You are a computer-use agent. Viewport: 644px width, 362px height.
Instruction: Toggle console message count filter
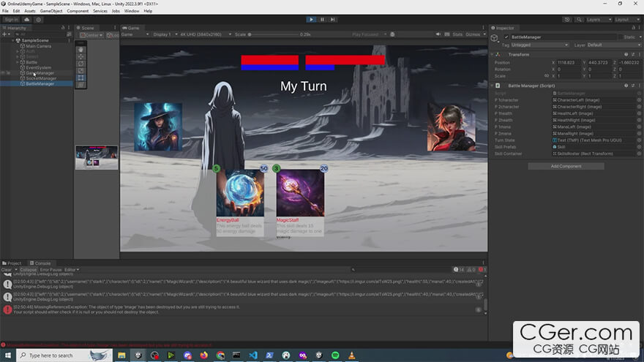458,270
